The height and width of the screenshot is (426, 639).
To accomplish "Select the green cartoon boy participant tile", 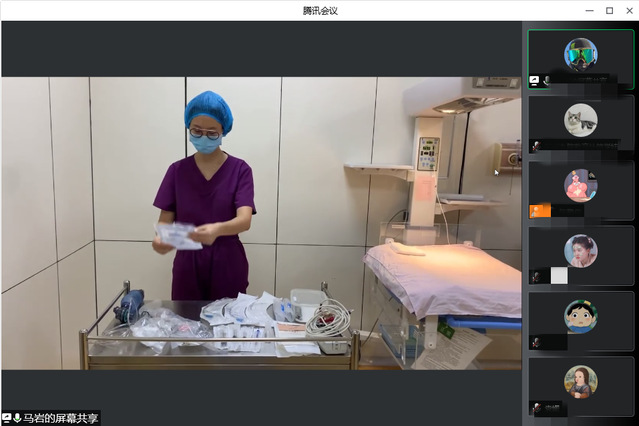I will pyautogui.click(x=580, y=320).
